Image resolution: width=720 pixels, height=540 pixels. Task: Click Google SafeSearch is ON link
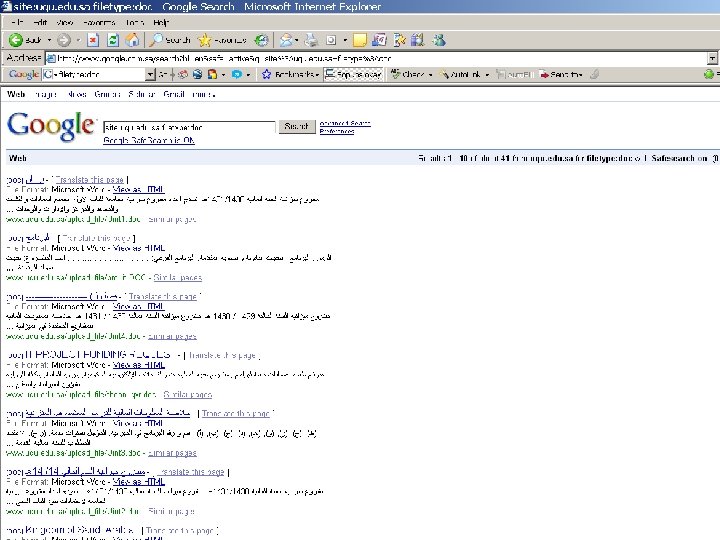(x=149, y=141)
